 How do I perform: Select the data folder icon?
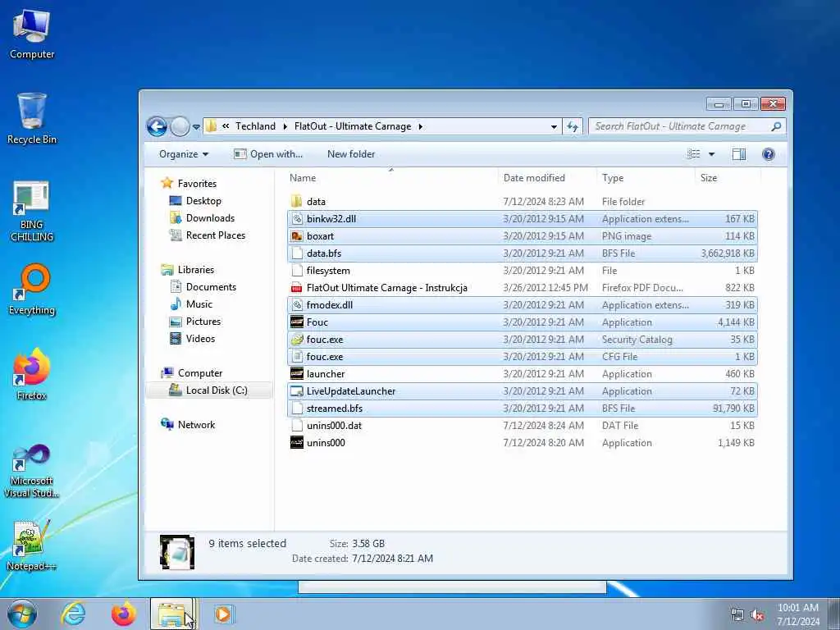(297, 202)
